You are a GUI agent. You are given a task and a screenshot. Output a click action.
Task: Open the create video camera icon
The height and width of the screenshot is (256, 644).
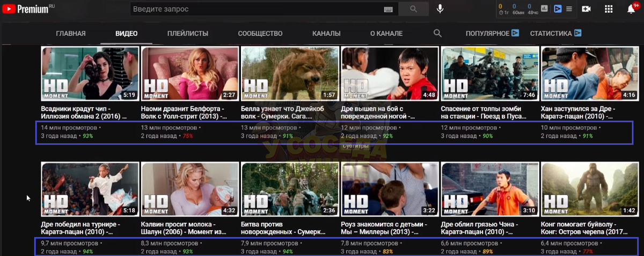coord(586,9)
